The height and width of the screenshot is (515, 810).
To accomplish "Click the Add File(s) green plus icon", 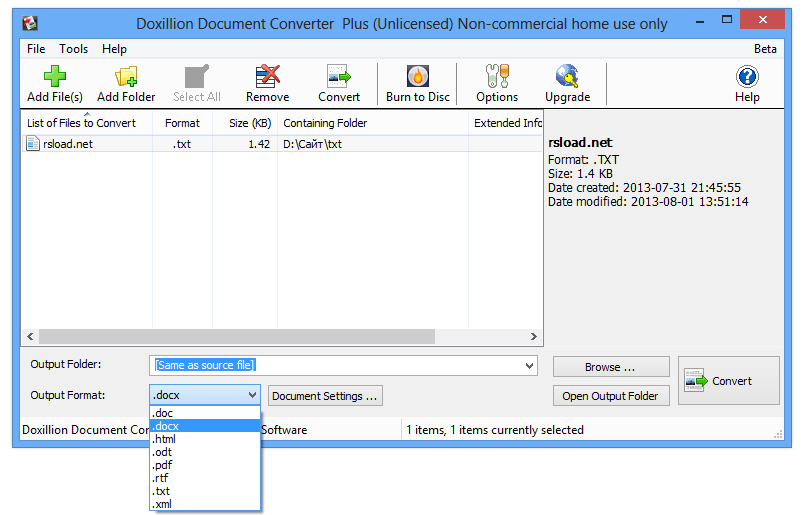I will 55,76.
